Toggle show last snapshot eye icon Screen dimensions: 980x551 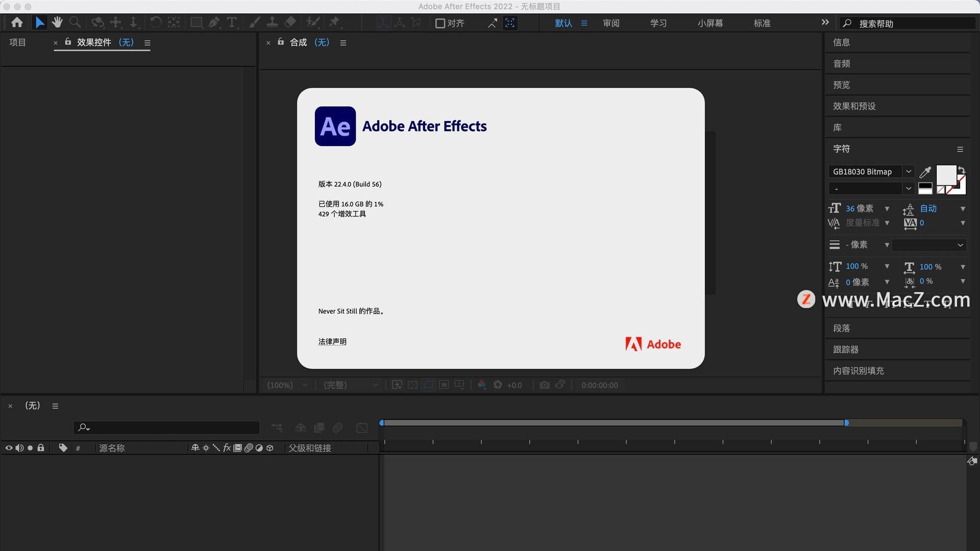tap(560, 385)
